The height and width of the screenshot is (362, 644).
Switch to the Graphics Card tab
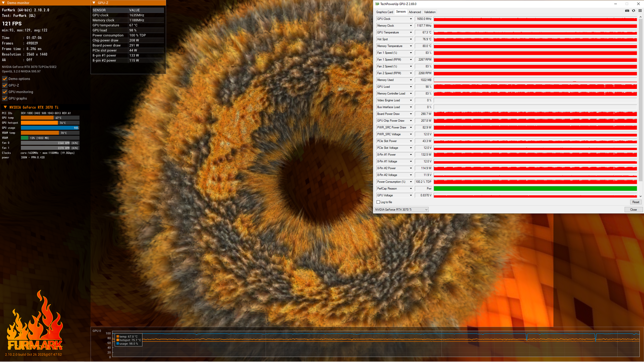pyautogui.click(x=385, y=12)
